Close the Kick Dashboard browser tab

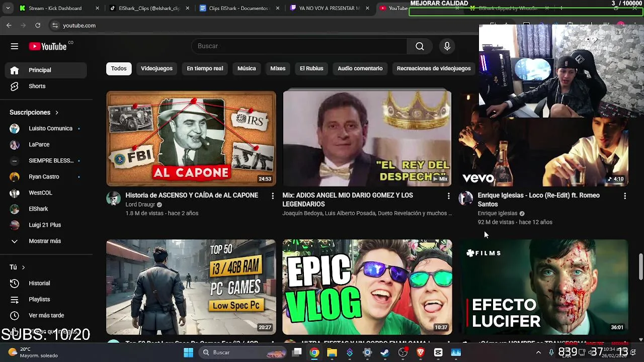pyautogui.click(x=97, y=8)
